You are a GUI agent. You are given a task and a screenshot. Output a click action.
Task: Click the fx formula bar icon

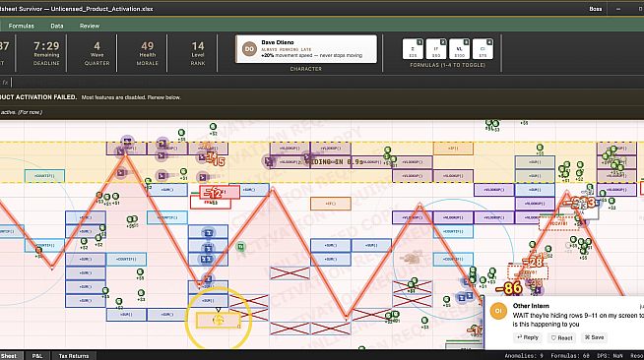[5, 83]
